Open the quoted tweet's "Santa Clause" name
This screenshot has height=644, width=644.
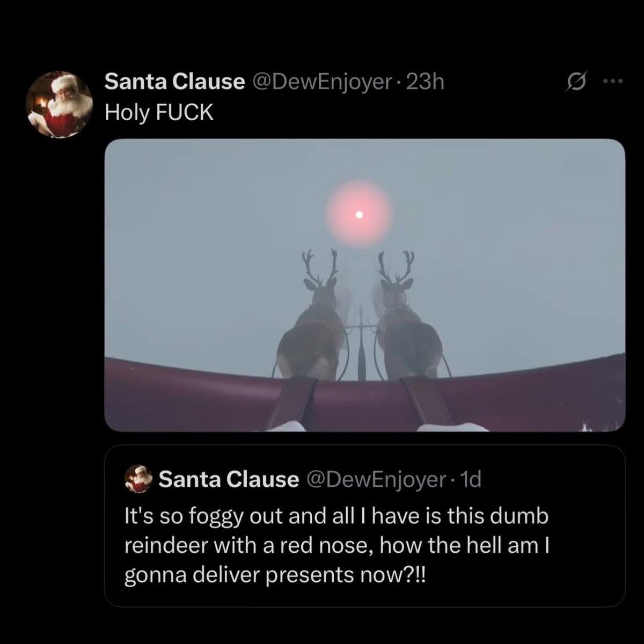point(229,479)
